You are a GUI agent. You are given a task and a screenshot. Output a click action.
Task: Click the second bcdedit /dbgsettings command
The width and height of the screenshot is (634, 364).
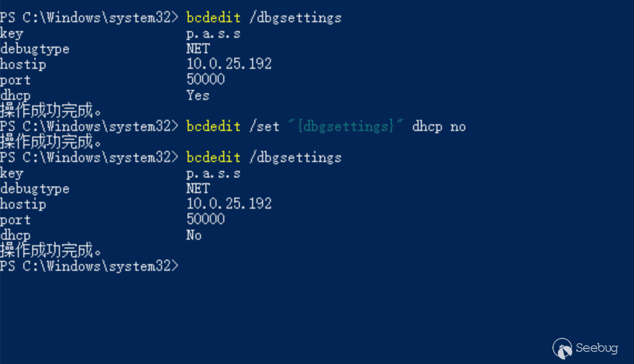(x=264, y=158)
